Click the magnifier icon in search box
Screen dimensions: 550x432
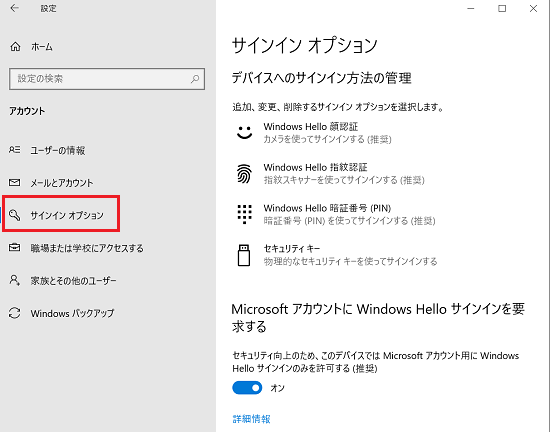[195, 79]
